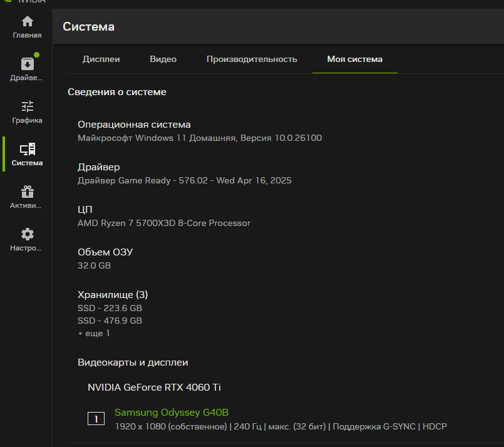This screenshot has width=504, height=447.
Task: Select the Моя система tab
Action: (355, 59)
